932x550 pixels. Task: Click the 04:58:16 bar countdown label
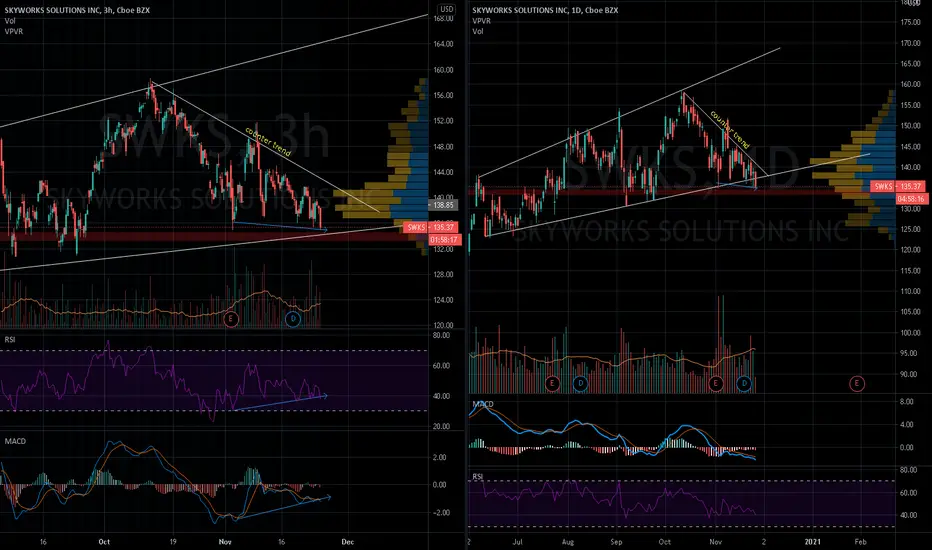pos(912,199)
